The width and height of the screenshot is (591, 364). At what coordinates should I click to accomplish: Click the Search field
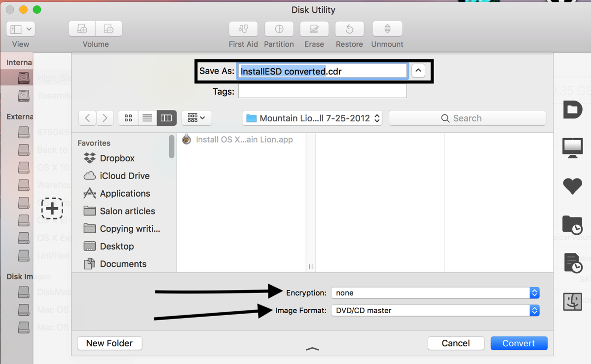(x=467, y=118)
